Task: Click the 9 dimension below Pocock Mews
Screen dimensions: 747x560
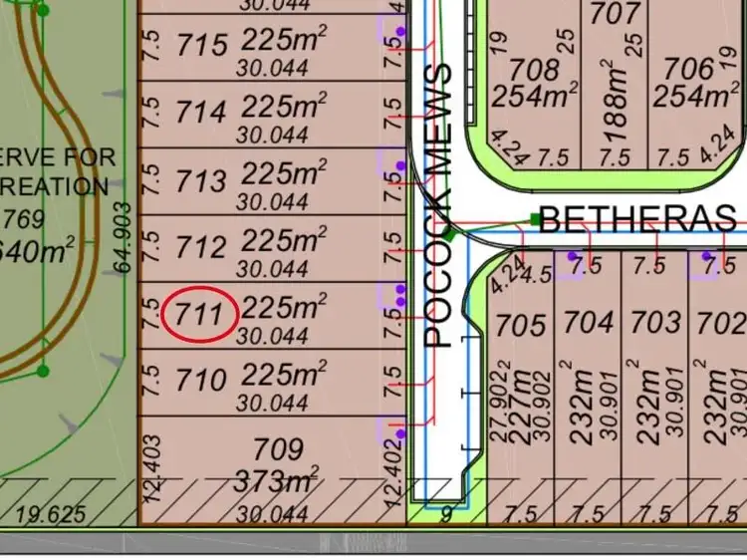Action: tap(446, 515)
